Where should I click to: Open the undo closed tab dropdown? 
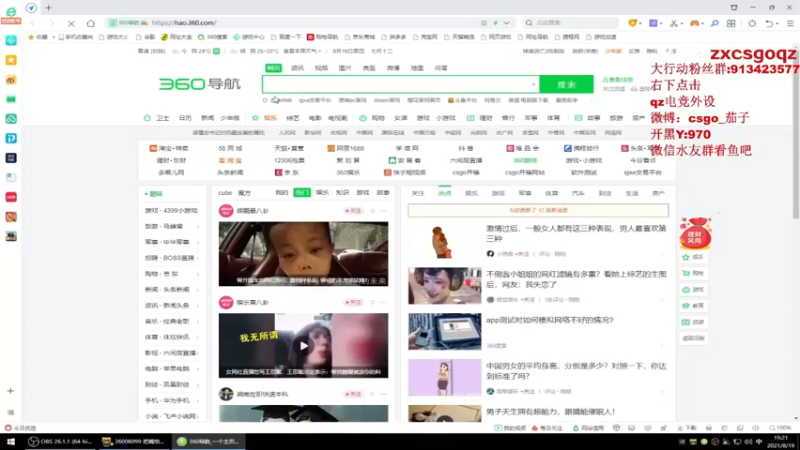point(778,23)
